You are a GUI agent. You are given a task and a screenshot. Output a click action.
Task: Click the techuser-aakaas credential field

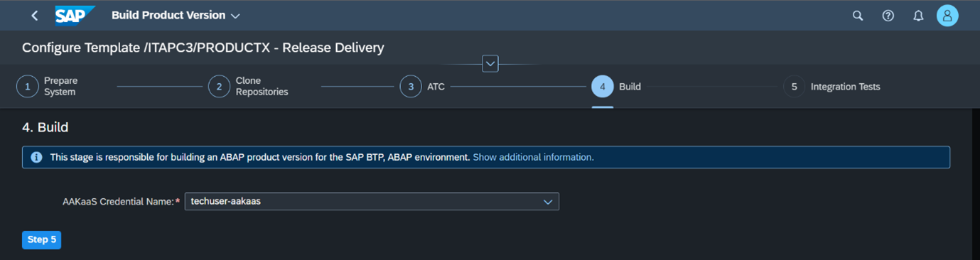click(372, 202)
